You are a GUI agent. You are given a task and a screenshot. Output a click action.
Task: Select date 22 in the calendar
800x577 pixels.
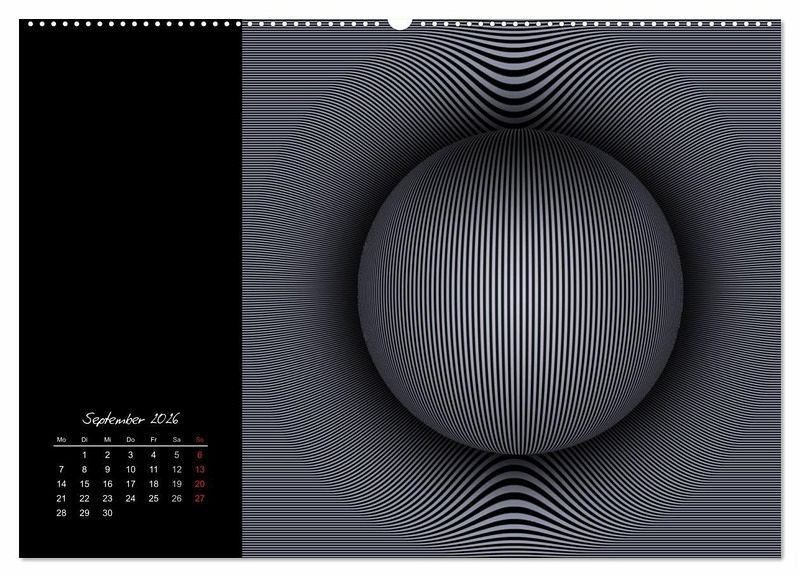pyautogui.click(x=84, y=498)
